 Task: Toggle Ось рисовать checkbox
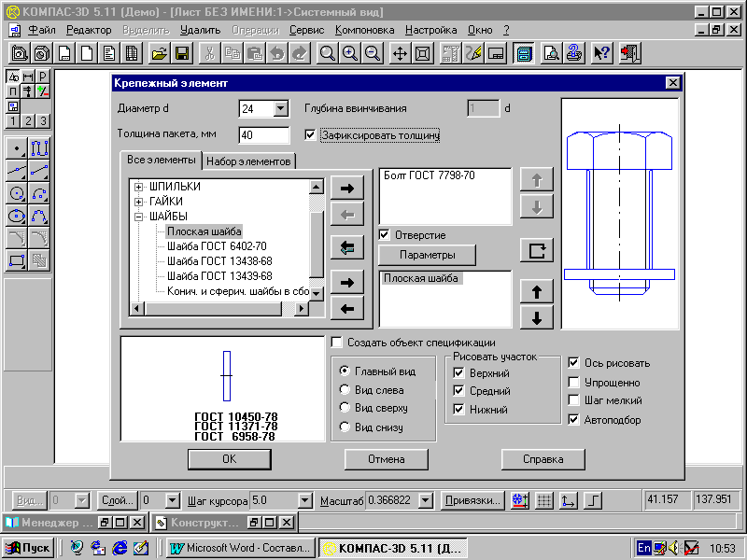tap(574, 363)
